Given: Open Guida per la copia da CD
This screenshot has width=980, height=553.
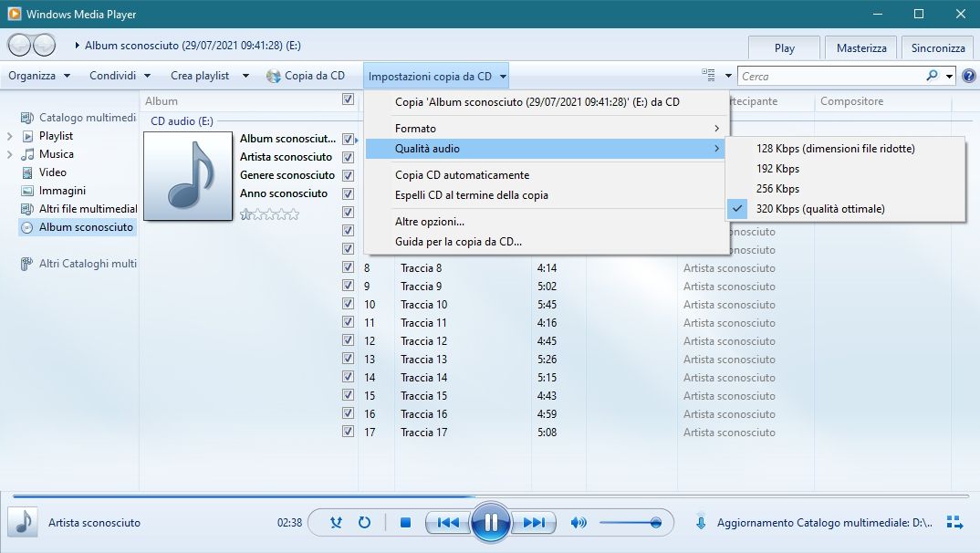Looking at the screenshot, I should pyautogui.click(x=547, y=241).
